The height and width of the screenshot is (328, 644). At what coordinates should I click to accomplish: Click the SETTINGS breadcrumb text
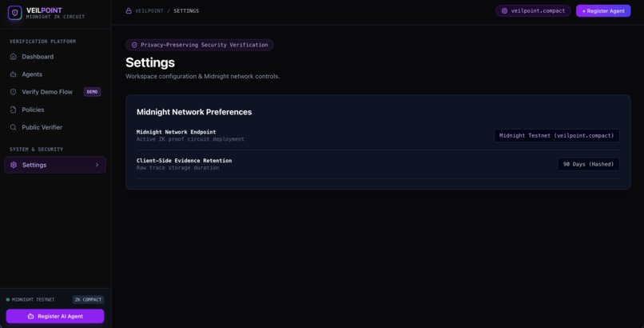[186, 11]
